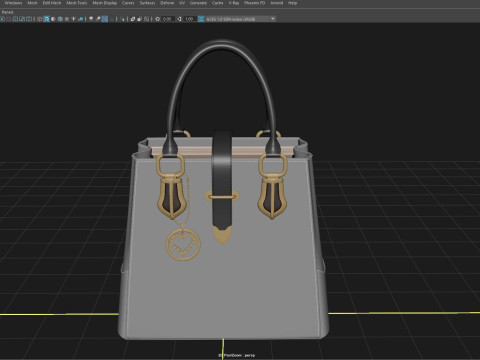Toggle the Depth of Field icon
Viewport: 480px width, 360px height.
[112, 19]
